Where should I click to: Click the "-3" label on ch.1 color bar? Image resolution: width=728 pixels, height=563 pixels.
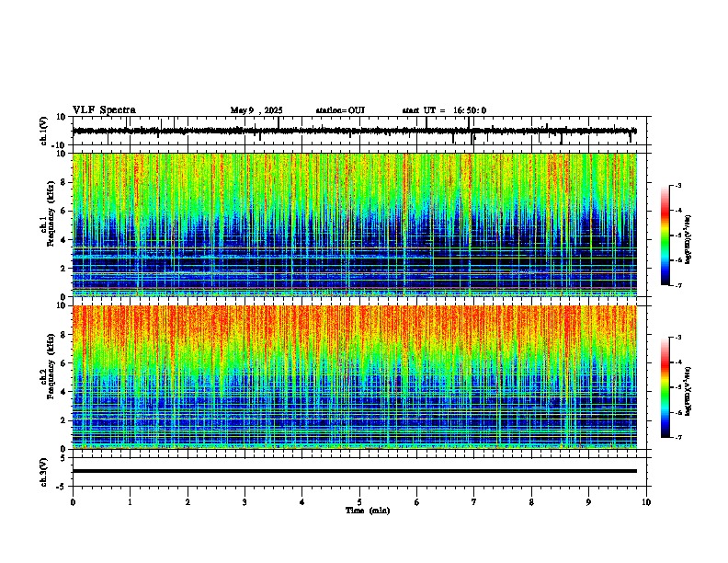pos(678,185)
